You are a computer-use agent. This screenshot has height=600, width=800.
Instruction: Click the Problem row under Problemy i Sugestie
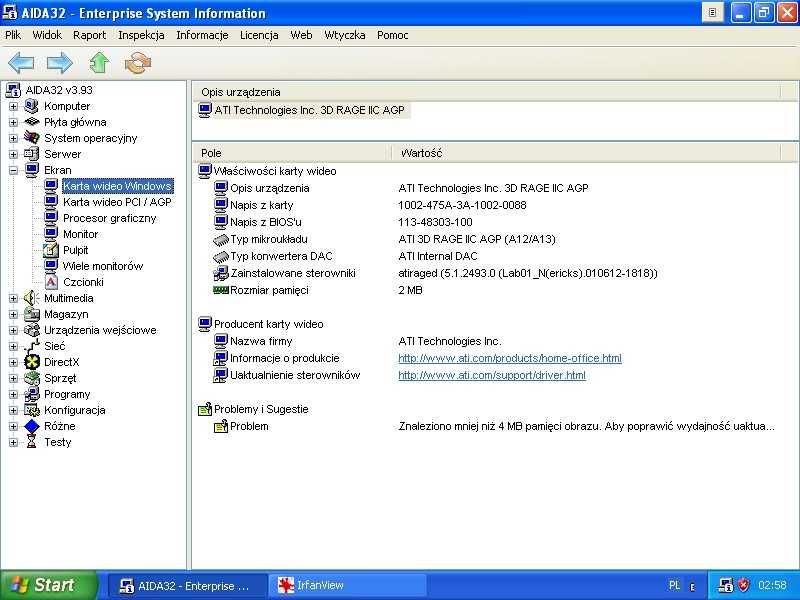click(494, 426)
